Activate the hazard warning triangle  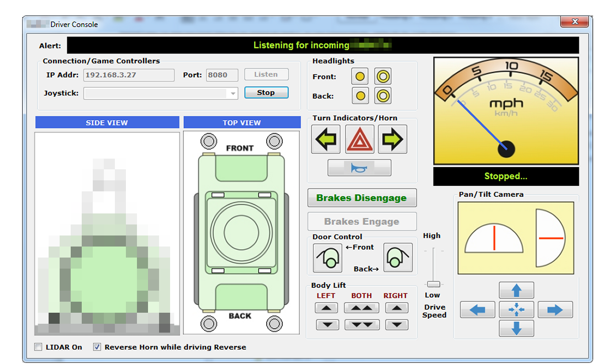(x=360, y=139)
